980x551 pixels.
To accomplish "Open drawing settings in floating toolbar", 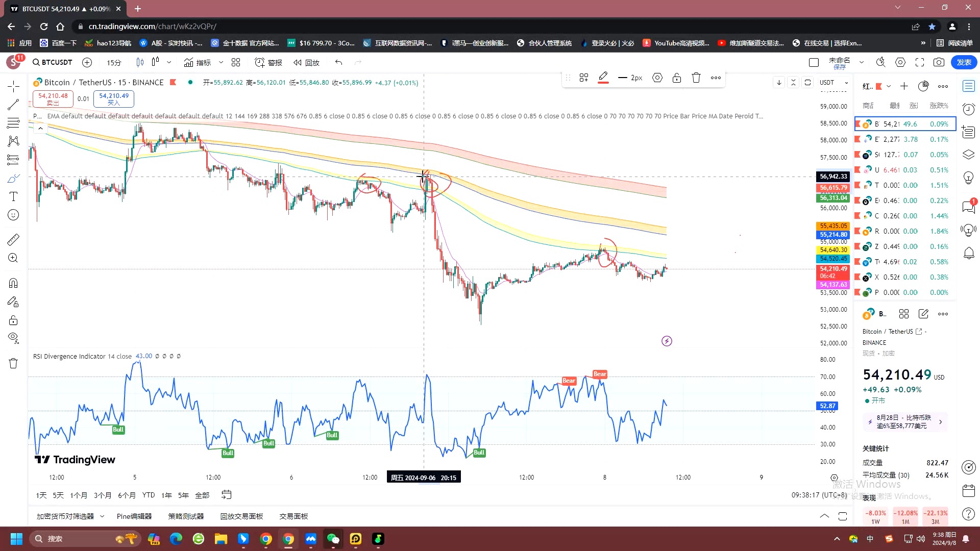I will pyautogui.click(x=657, y=78).
